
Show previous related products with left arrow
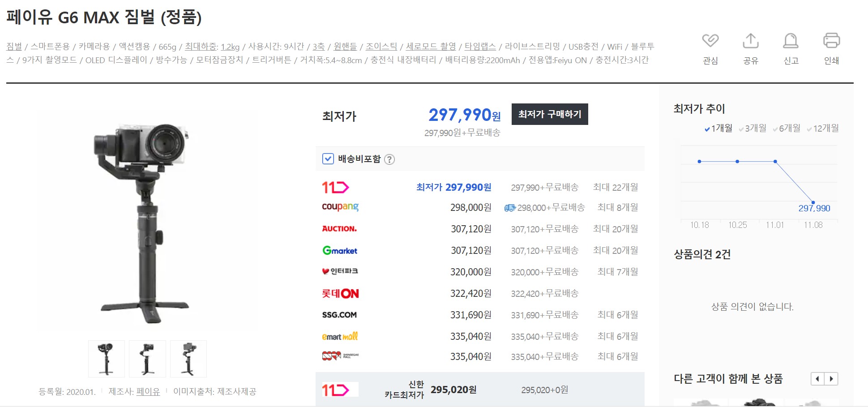pos(818,379)
